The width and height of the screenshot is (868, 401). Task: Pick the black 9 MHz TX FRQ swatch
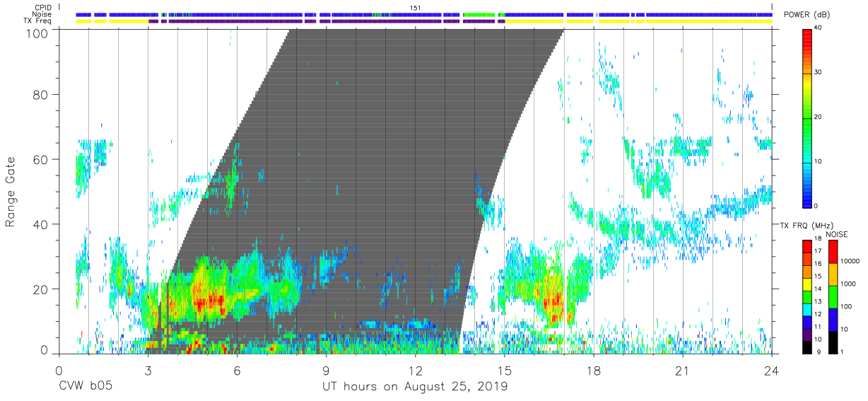point(808,347)
